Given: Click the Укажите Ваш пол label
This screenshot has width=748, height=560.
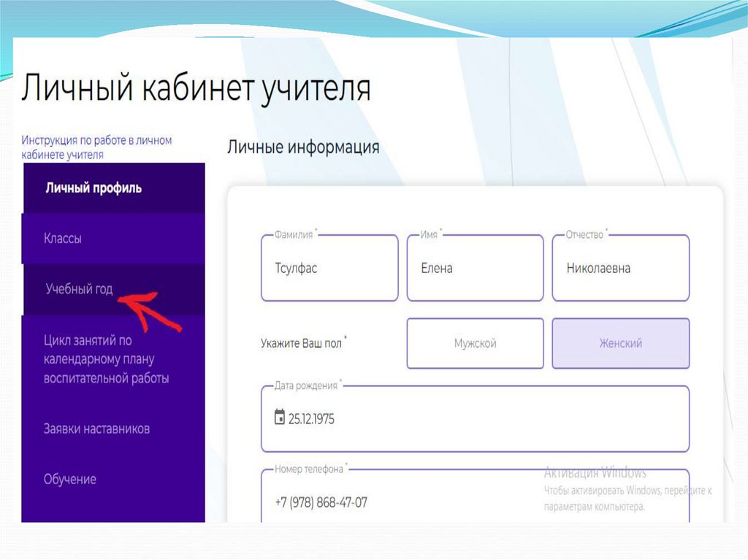Looking at the screenshot, I should click(303, 343).
